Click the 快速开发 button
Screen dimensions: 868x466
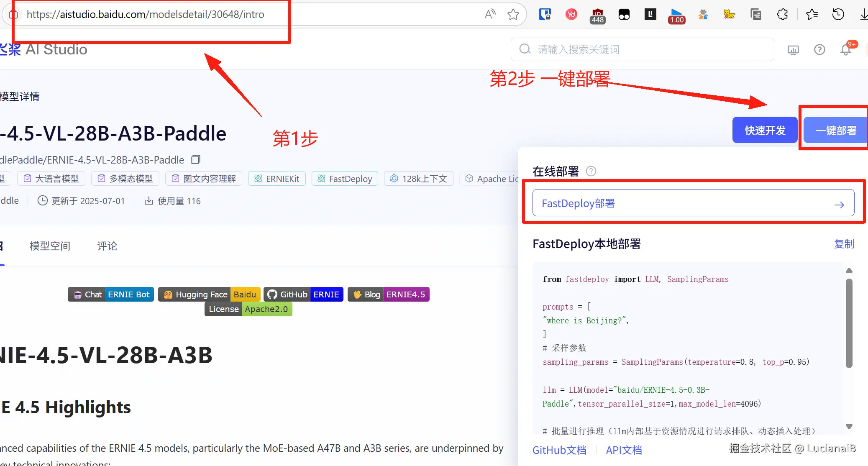(765, 131)
